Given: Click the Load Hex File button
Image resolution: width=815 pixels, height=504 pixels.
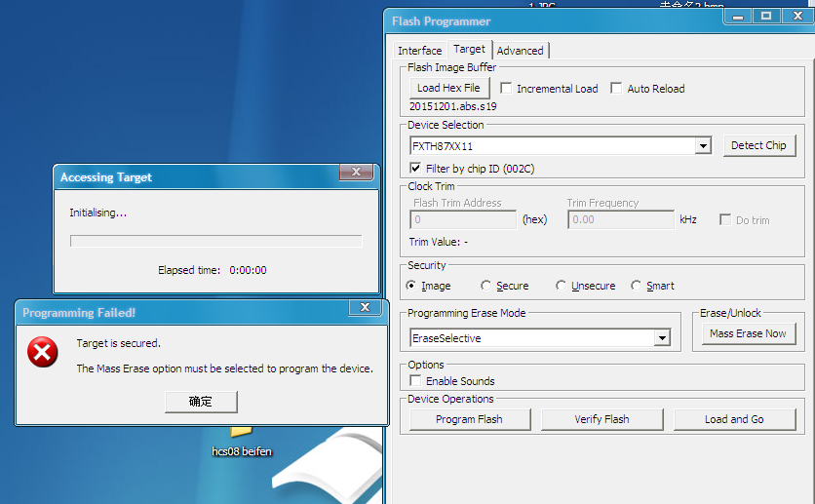Looking at the screenshot, I should point(449,88).
